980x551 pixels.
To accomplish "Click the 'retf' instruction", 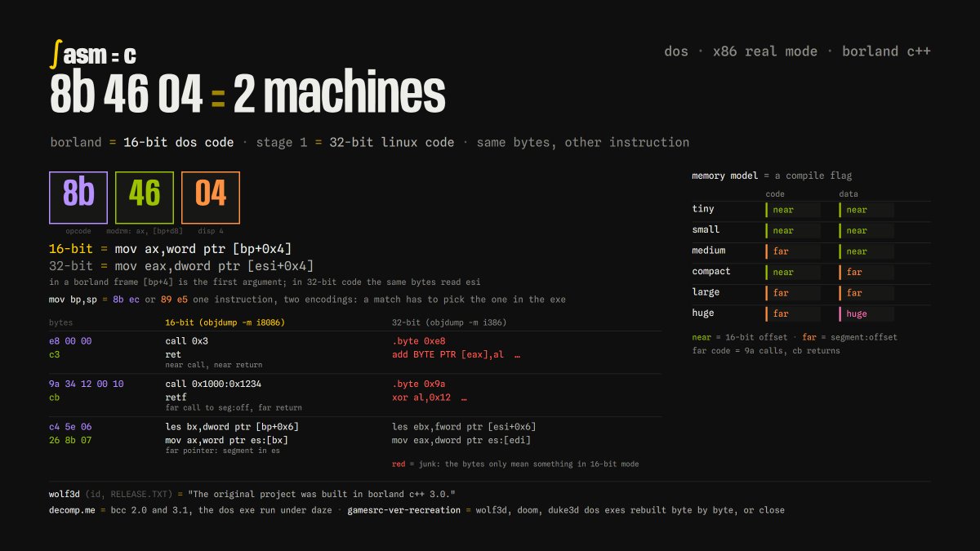I will click(x=176, y=398).
